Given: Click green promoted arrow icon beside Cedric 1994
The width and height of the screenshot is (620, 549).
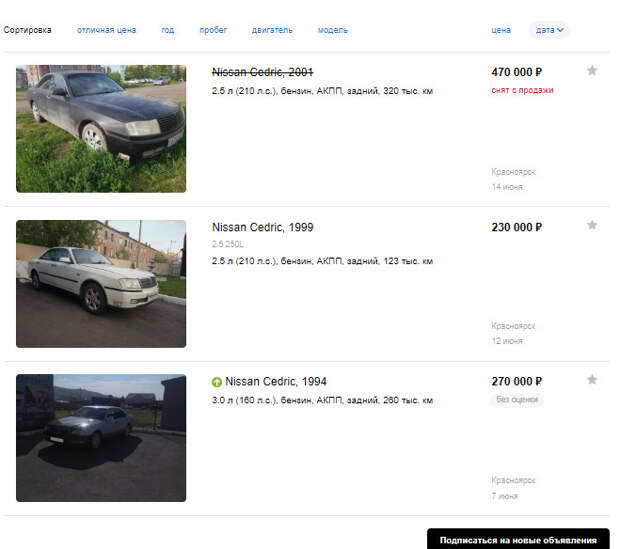Looking at the screenshot, I should point(217,382).
